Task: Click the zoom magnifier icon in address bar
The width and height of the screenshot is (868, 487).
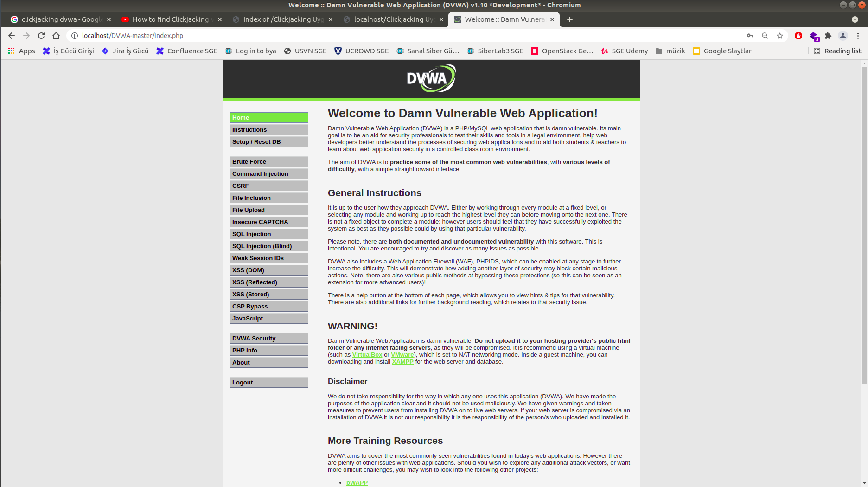Action: click(x=765, y=36)
